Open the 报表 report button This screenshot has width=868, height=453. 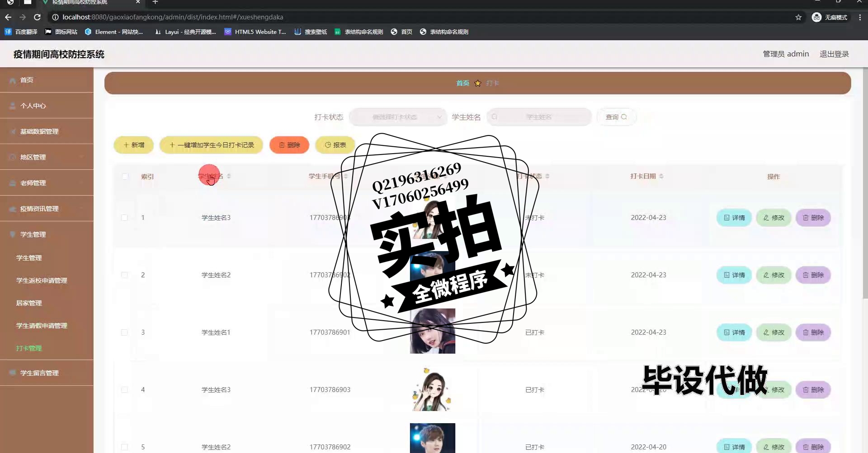tap(335, 145)
